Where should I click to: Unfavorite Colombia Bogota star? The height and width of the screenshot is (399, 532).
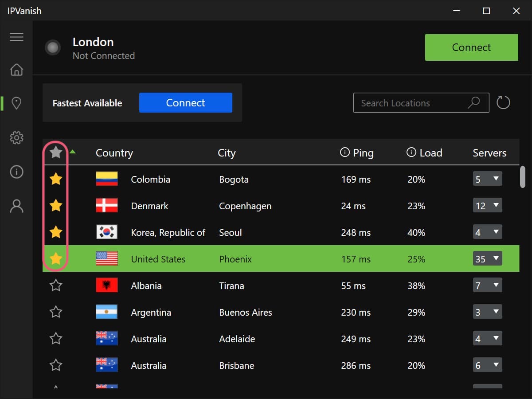56,179
